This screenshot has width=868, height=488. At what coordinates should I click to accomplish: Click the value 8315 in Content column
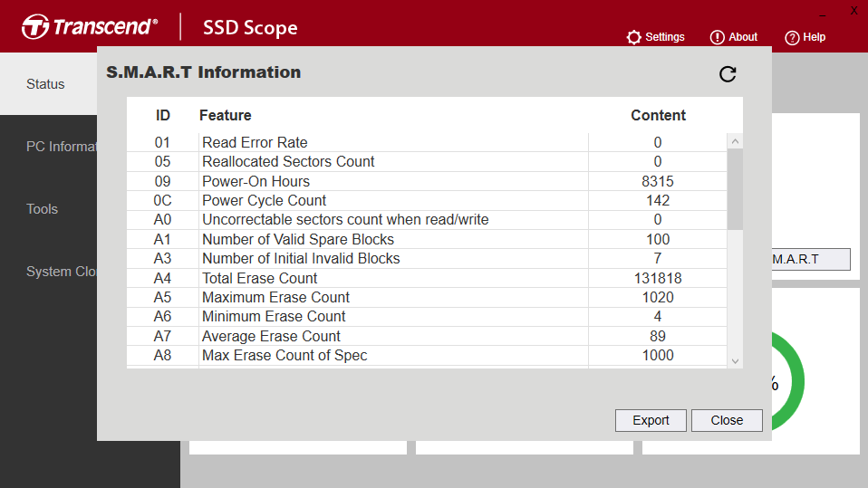pos(658,181)
